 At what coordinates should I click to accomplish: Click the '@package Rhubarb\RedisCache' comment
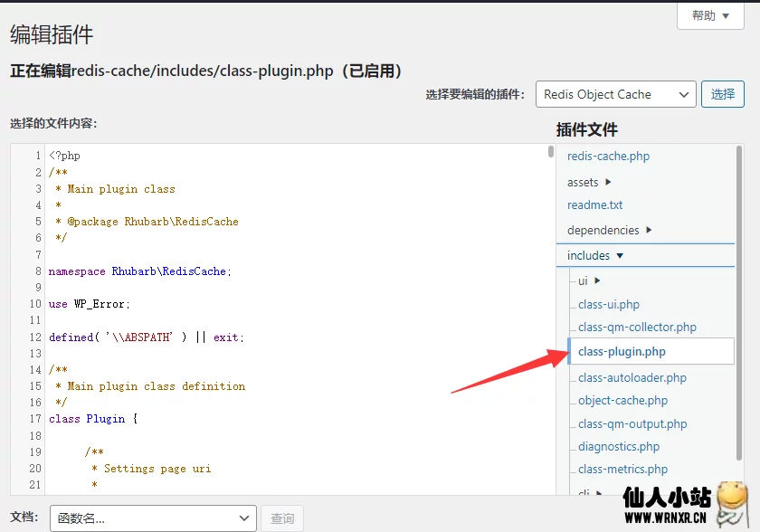tap(153, 222)
